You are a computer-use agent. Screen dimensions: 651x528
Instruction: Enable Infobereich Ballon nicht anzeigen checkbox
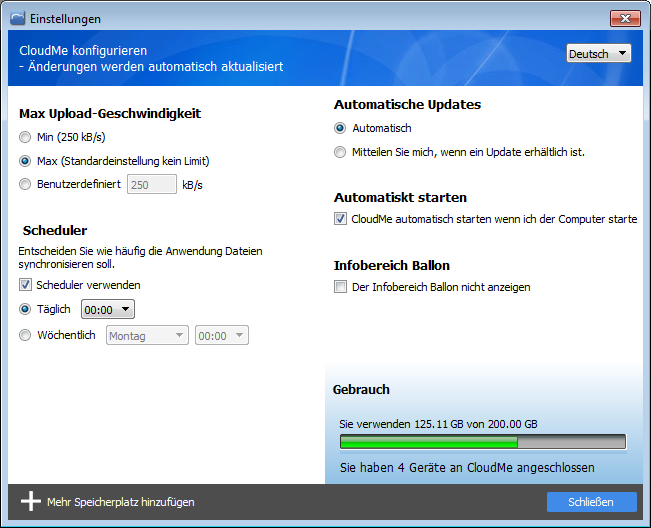click(x=341, y=287)
